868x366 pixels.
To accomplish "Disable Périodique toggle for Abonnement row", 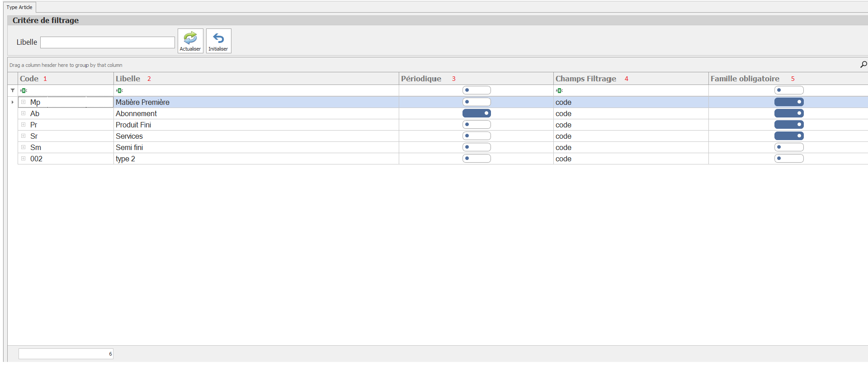I will point(476,113).
